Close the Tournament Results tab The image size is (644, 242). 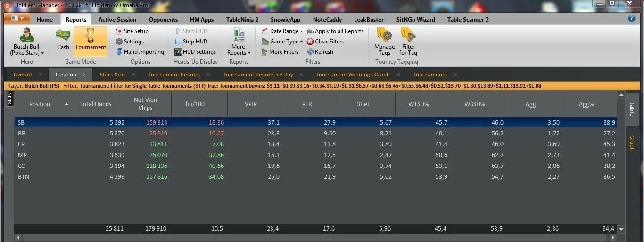tap(208, 75)
